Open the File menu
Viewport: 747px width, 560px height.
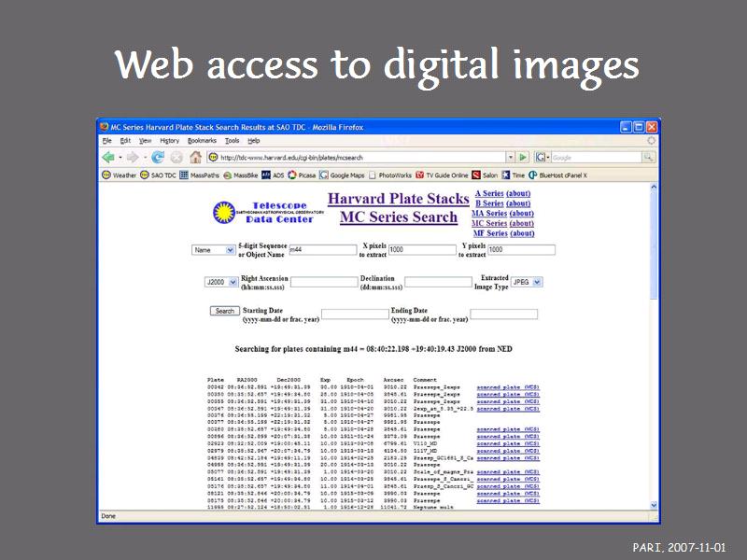(106, 141)
